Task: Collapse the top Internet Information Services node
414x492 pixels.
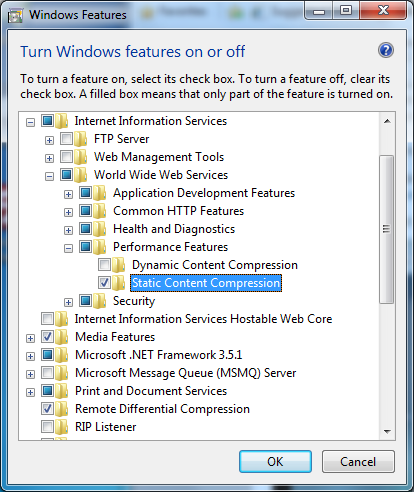Action: 30,122
